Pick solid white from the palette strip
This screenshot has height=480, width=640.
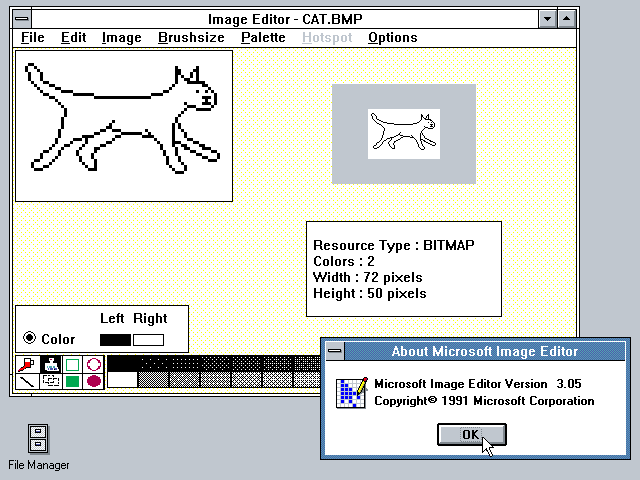tap(123, 380)
